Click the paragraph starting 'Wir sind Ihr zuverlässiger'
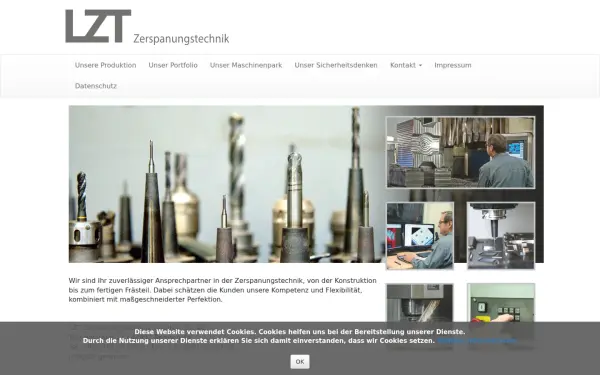 [222, 290]
